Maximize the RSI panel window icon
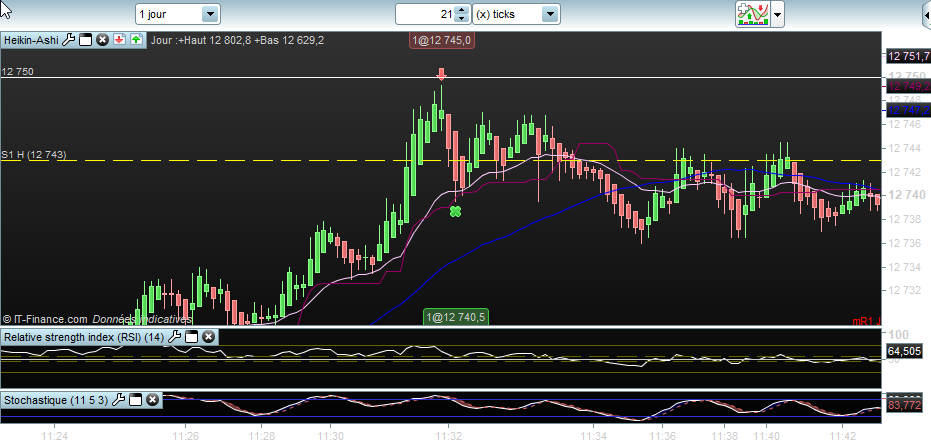Image resolution: width=931 pixels, height=444 pixels. pyautogui.click(x=191, y=337)
